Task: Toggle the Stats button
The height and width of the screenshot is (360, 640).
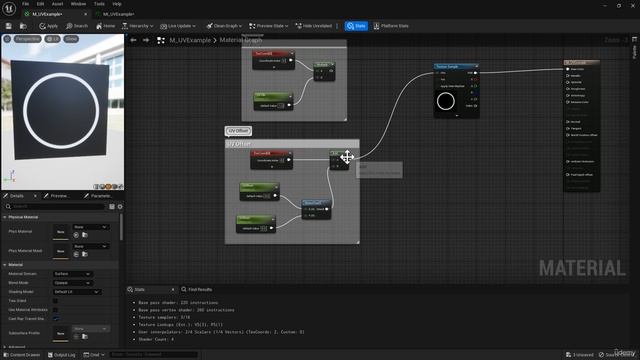Action: click(x=356, y=26)
